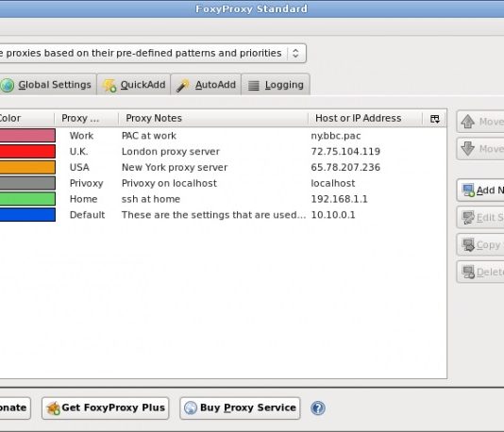Click the Move Up arrow icon

[468, 122]
